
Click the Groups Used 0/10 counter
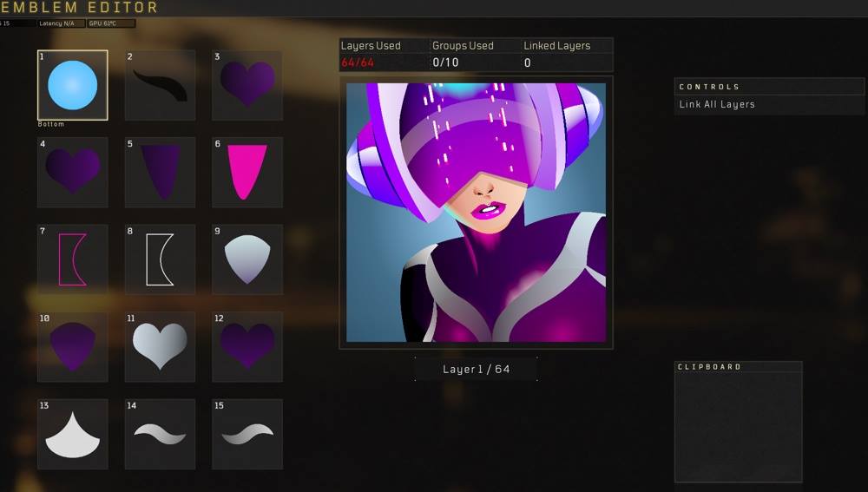(476, 55)
